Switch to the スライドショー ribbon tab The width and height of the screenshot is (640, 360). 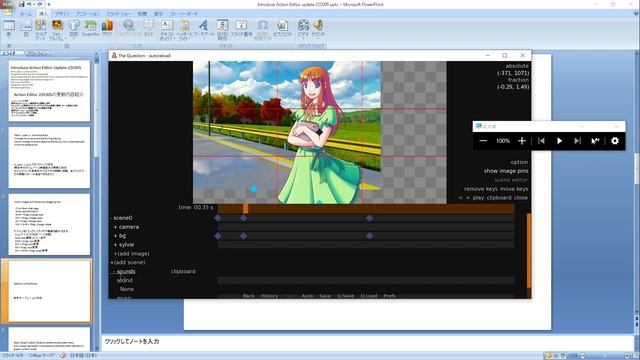(x=118, y=14)
